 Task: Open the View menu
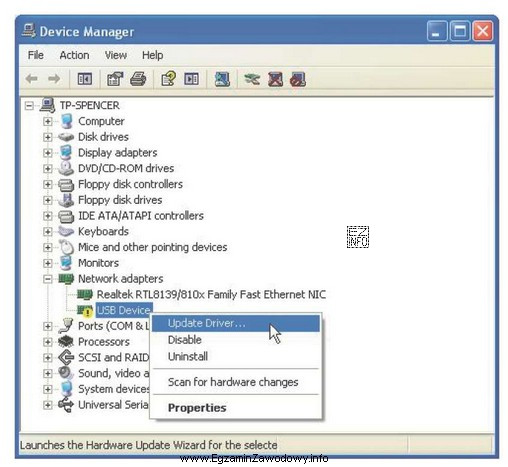pyautogui.click(x=115, y=55)
